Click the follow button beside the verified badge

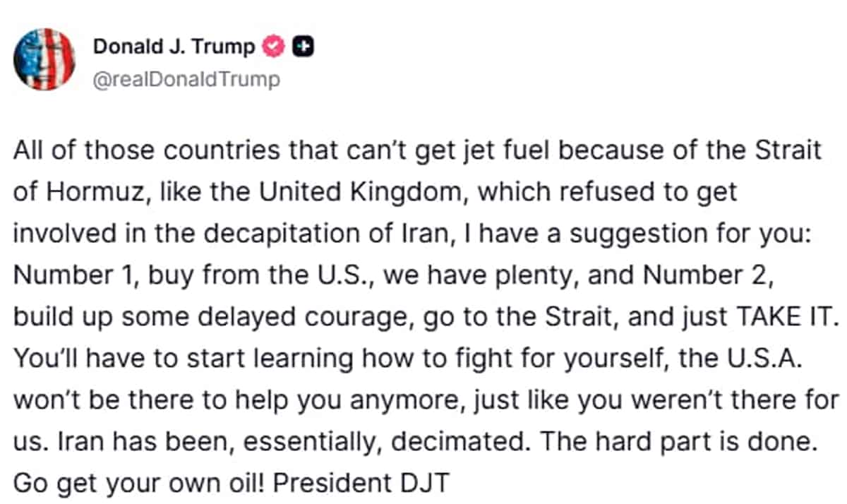pyautogui.click(x=302, y=47)
